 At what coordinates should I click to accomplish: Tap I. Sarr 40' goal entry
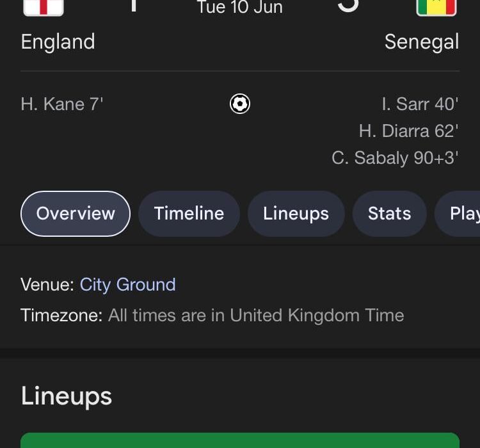pos(420,104)
